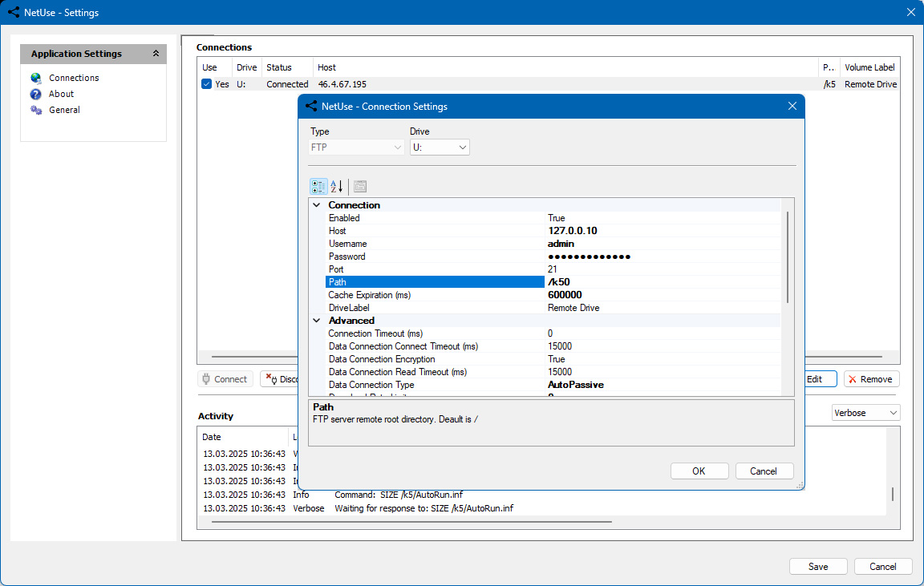
Task: Uncheck the Use checkbox for drive U:
Action: click(206, 84)
